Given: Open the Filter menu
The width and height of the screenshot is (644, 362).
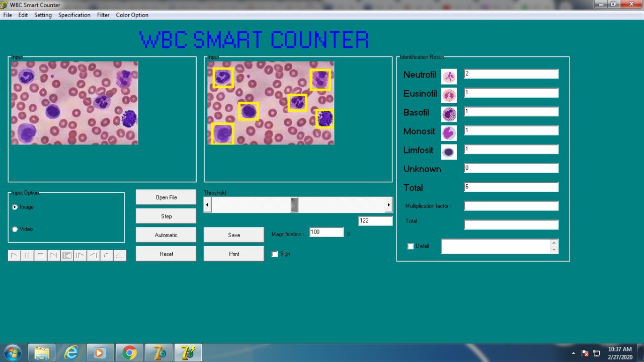Looking at the screenshot, I should point(103,15).
